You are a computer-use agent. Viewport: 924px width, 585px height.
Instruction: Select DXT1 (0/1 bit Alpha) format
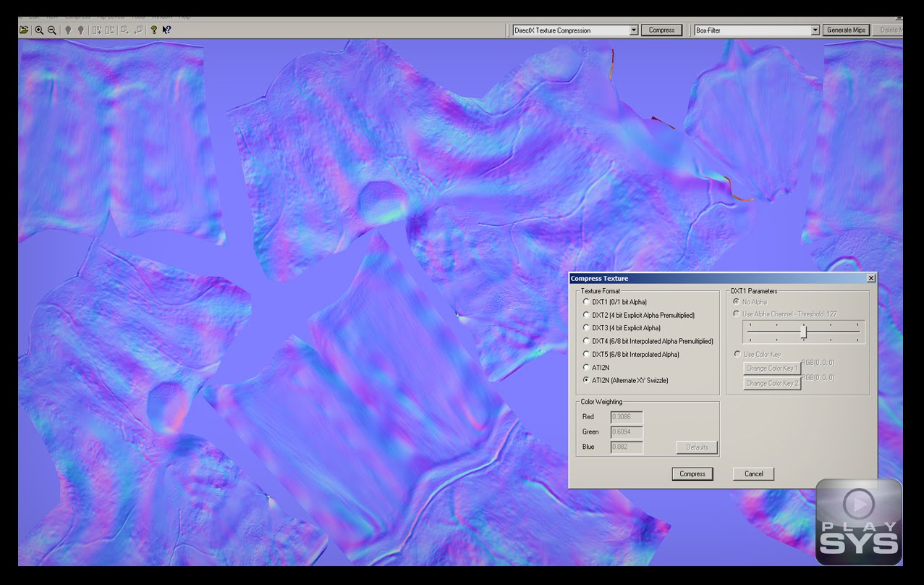click(x=586, y=302)
